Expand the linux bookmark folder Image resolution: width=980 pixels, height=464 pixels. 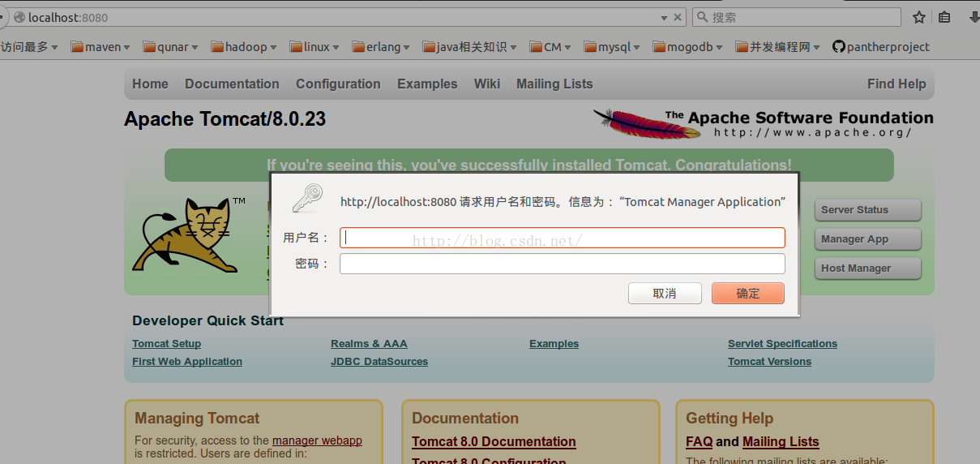315,47
